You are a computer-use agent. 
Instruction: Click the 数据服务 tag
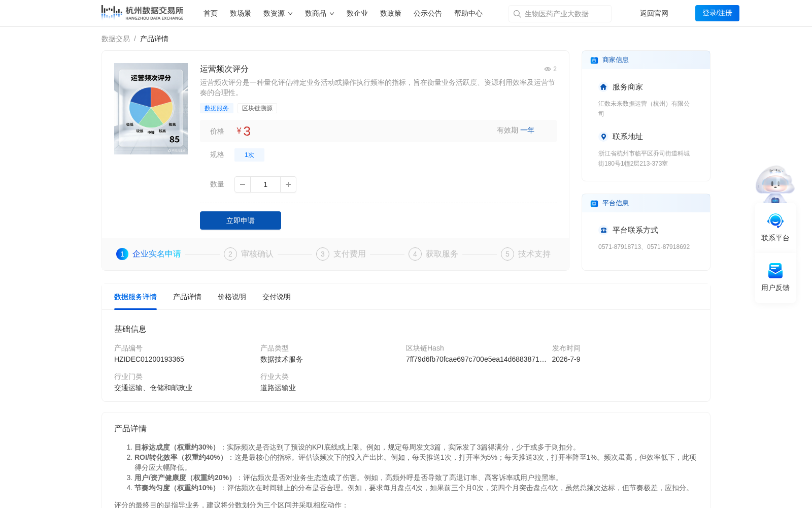(217, 108)
